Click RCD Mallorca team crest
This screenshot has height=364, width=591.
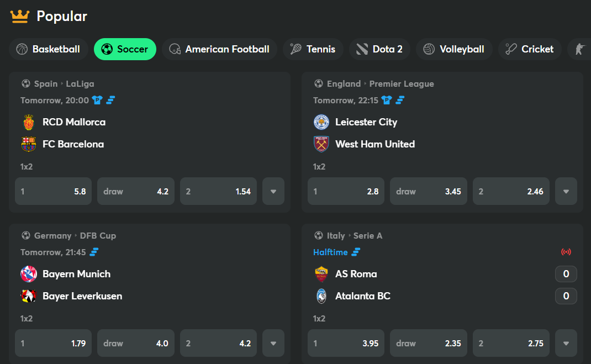[x=28, y=122]
